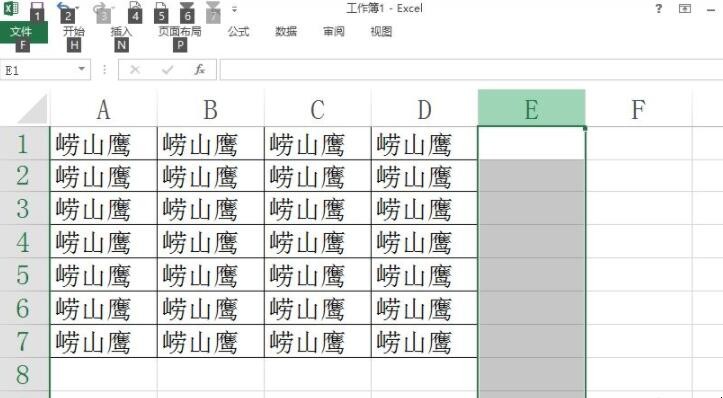Image resolution: width=723 pixels, height=398 pixels.
Task: Switch to the 公式 (Formulas) tab
Action: pos(238,31)
